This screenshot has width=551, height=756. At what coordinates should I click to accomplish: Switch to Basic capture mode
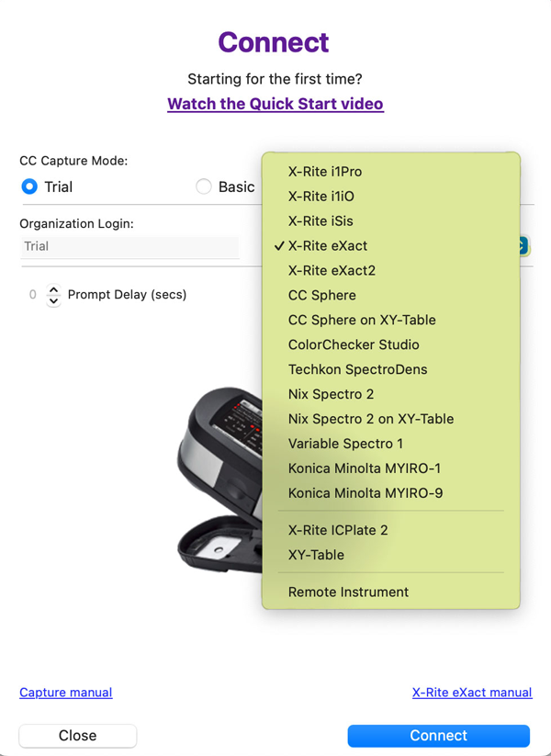[x=204, y=186]
